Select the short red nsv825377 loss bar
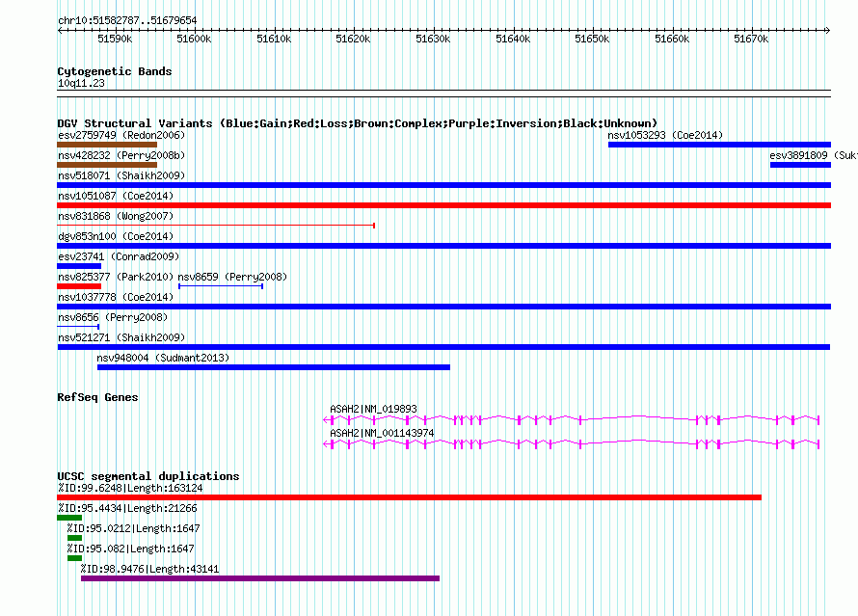The height and width of the screenshot is (616, 858). pyautogui.click(x=79, y=286)
